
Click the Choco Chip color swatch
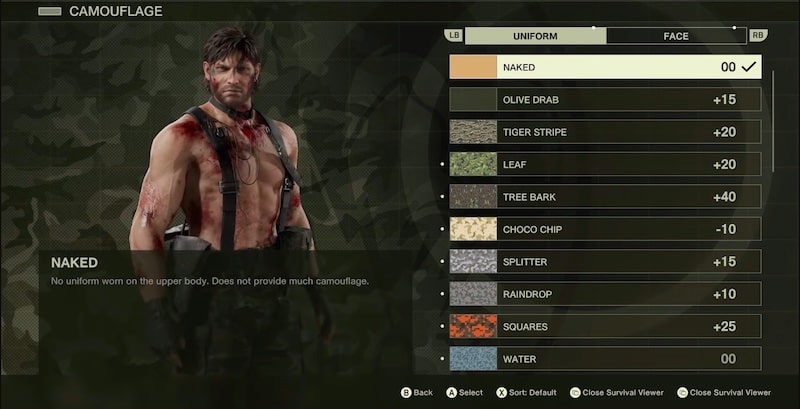click(x=473, y=229)
